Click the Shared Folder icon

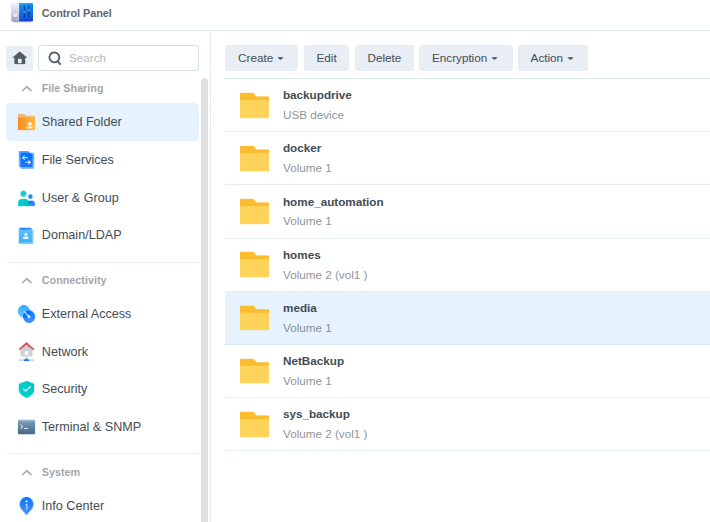[x=26, y=122]
